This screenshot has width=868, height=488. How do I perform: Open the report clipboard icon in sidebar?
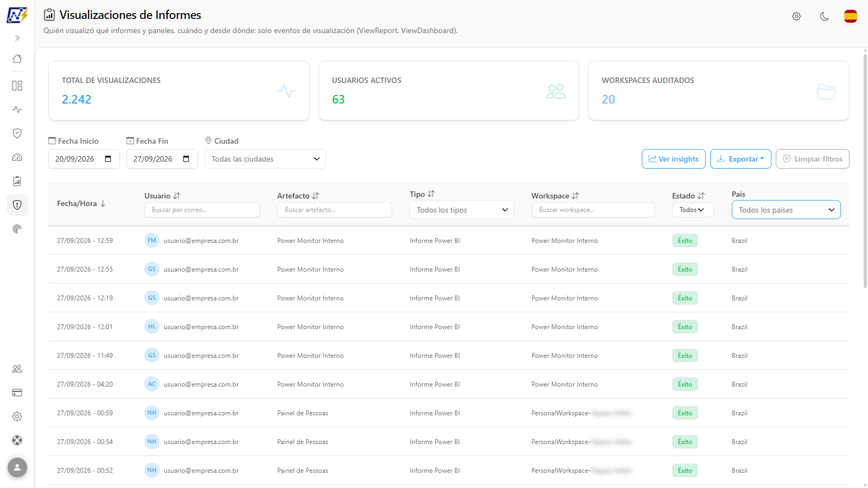pos(17,181)
